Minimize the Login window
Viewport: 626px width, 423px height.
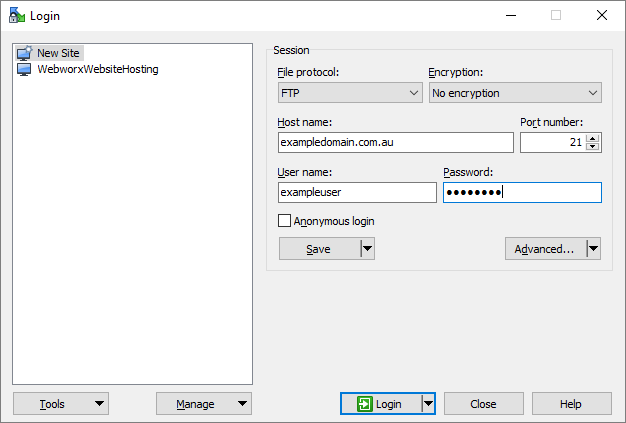pyautogui.click(x=511, y=16)
